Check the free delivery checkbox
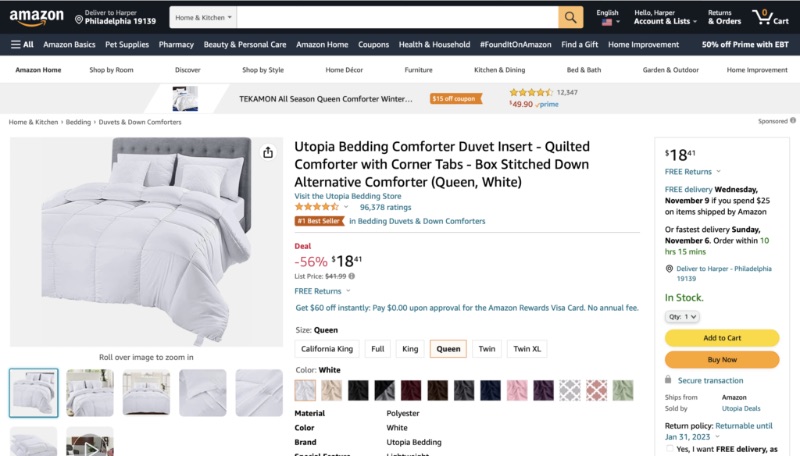 pyautogui.click(x=669, y=450)
